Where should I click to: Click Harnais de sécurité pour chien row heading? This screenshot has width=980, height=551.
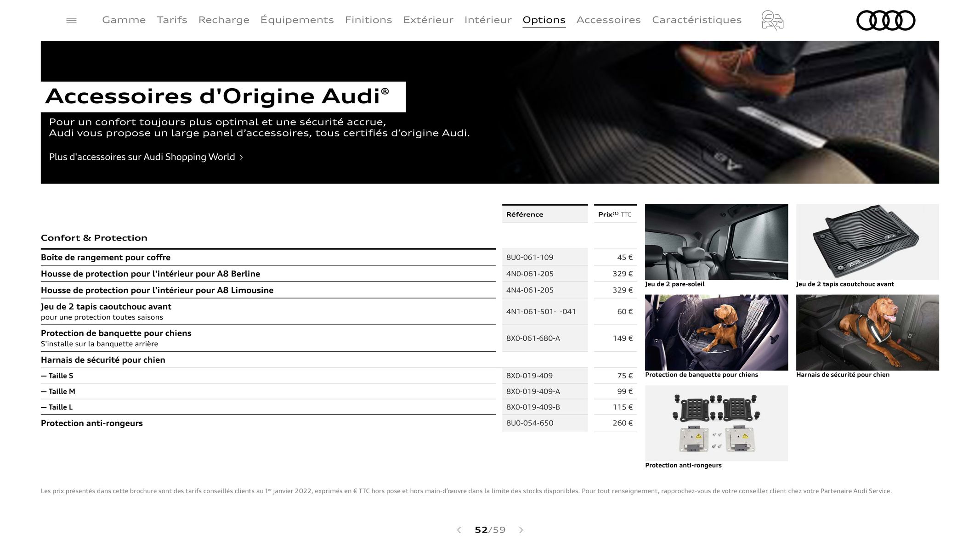103,360
